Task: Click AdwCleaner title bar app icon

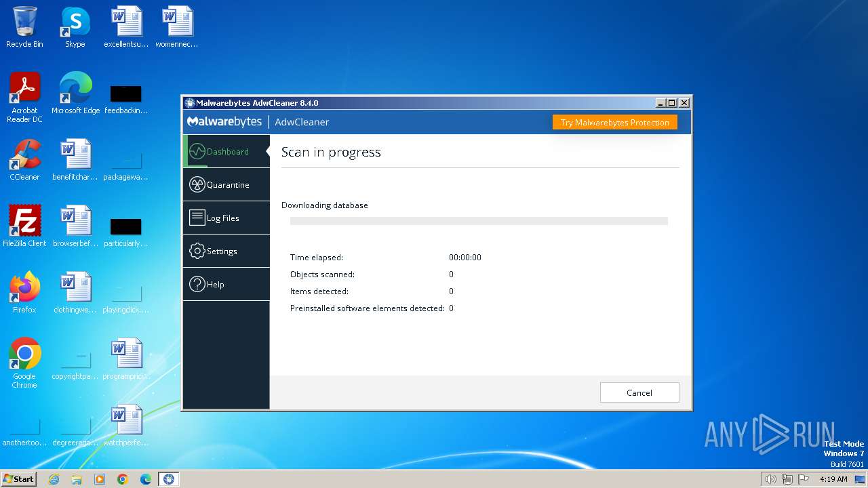Action: [189, 103]
